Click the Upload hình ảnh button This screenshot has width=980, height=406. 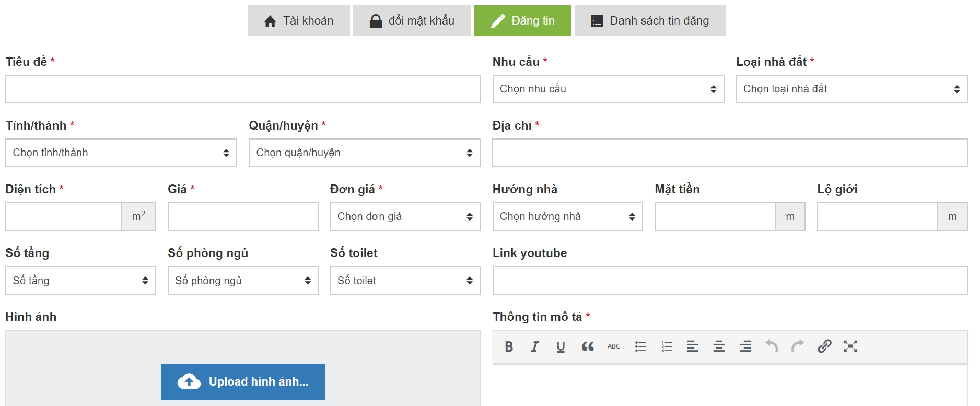coord(243,382)
